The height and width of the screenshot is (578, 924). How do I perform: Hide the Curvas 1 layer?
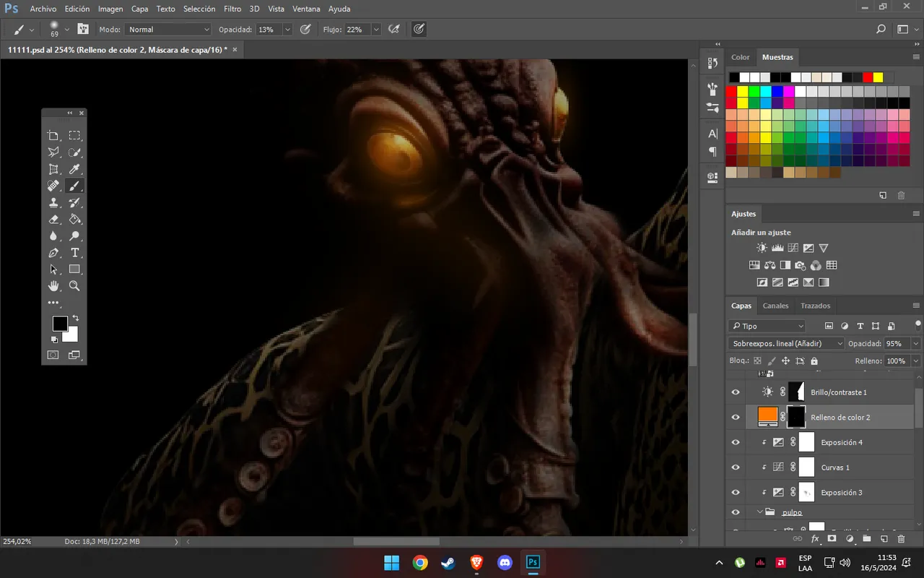pos(736,467)
